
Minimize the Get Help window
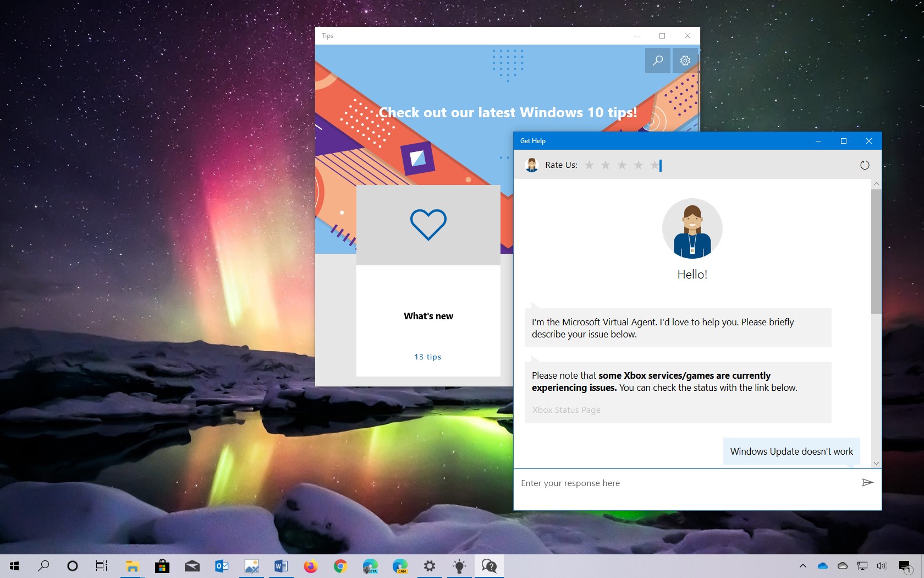(818, 141)
